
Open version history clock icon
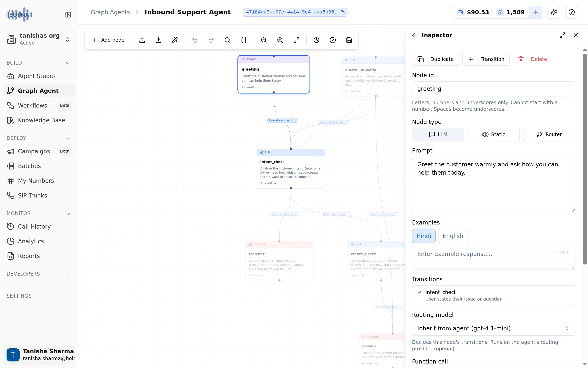[316, 40]
